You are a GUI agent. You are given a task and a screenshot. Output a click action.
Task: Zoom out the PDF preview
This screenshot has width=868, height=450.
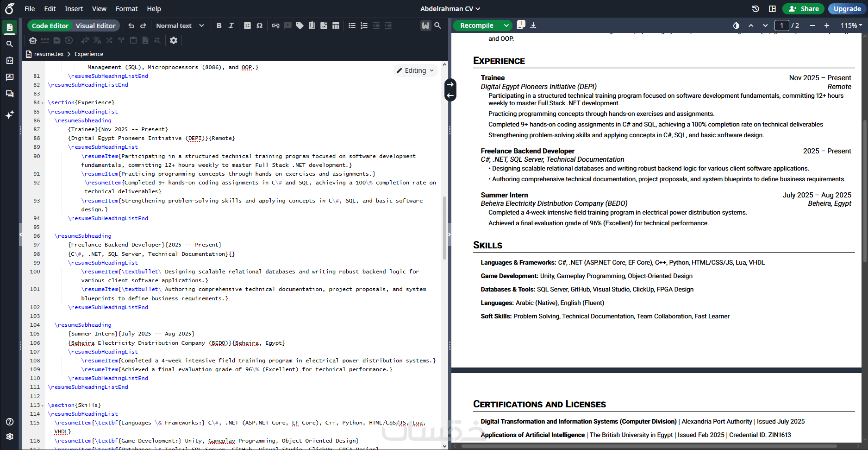[812, 25]
